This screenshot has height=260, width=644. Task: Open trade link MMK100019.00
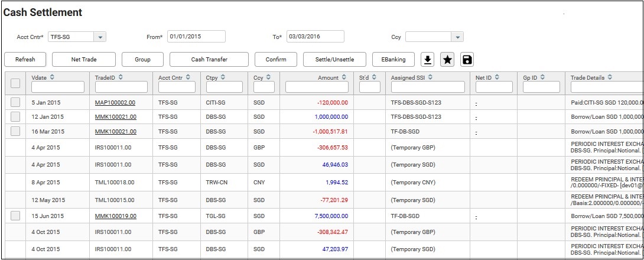click(x=115, y=216)
